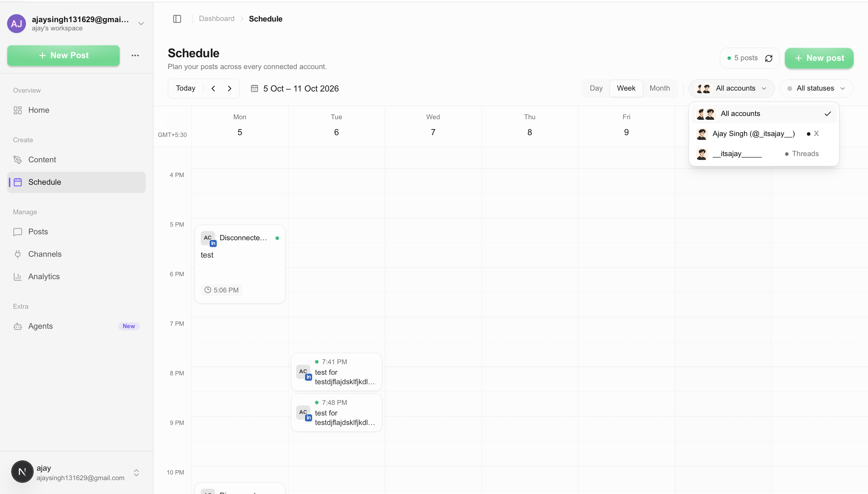Screen dimensions: 868x494
Task: Click the Content pen icon
Action: coord(18,160)
